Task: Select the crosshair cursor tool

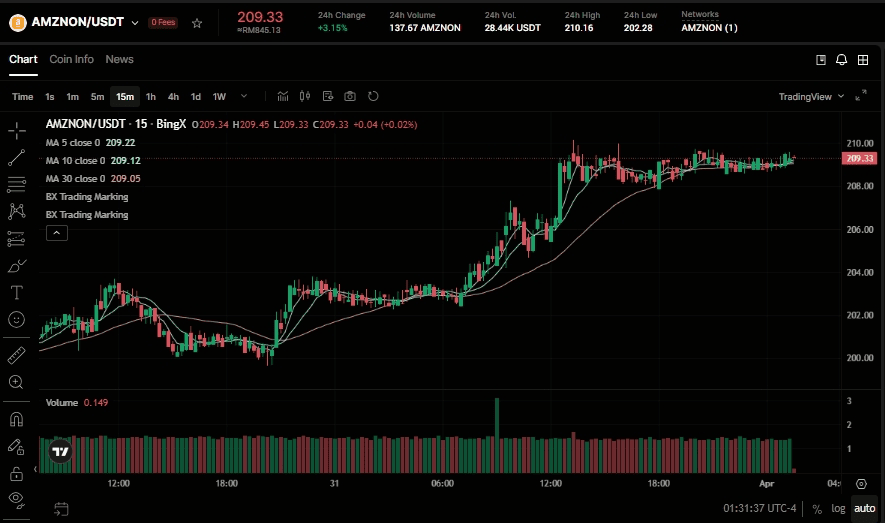Action: (17, 131)
